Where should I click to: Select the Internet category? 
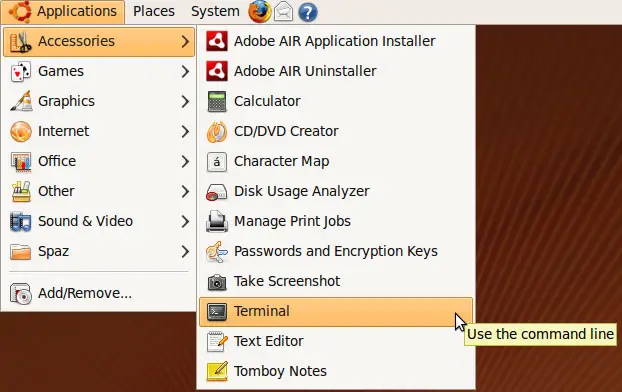click(98, 131)
